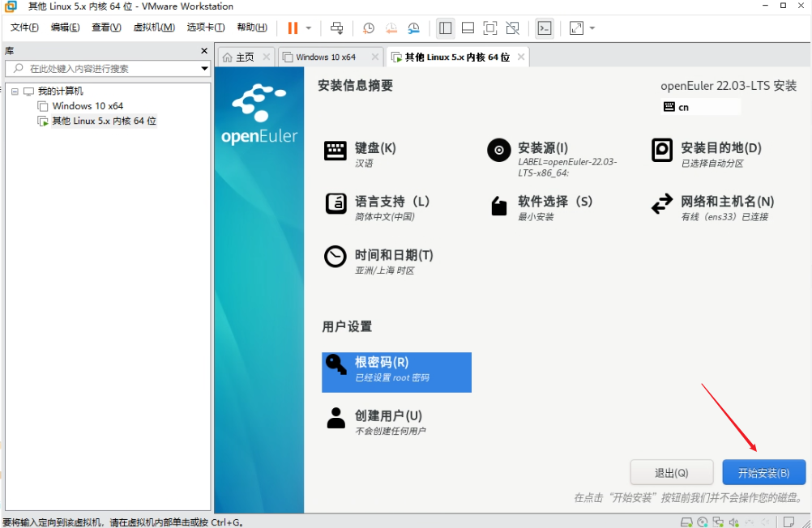Open 根密码(R) root password setting
Screen dimensions: 812x528
(x=396, y=373)
